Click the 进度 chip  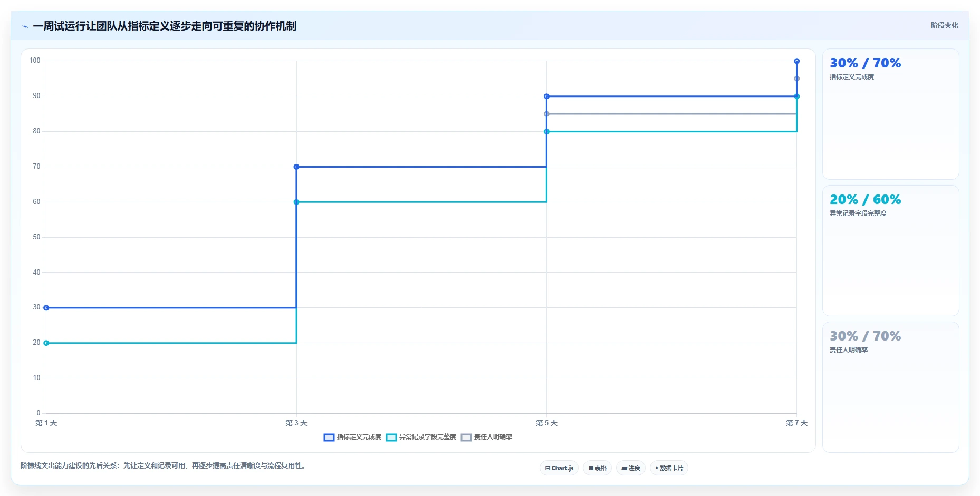pos(631,468)
